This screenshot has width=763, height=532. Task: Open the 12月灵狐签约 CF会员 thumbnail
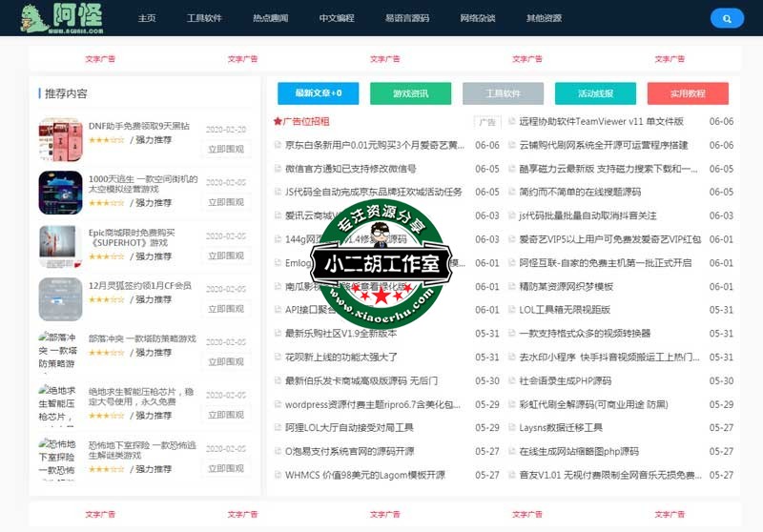pos(60,299)
